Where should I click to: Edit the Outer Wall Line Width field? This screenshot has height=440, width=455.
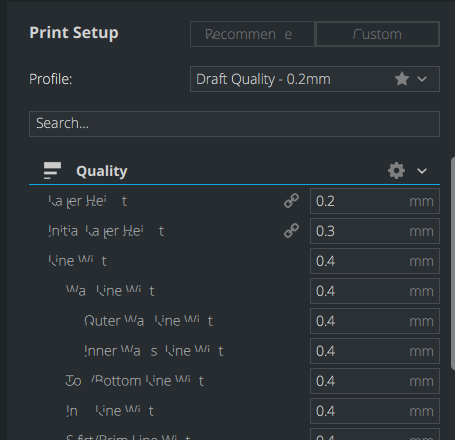click(375, 321)
